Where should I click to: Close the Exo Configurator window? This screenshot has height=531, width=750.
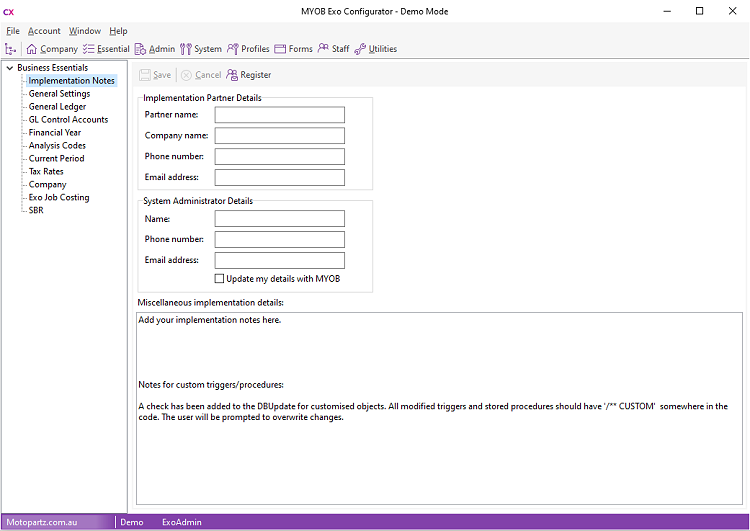732,11
